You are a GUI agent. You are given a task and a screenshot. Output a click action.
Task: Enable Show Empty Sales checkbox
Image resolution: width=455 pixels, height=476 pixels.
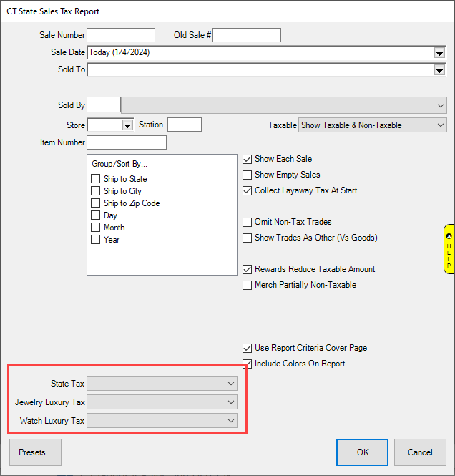tap(248, 175)
